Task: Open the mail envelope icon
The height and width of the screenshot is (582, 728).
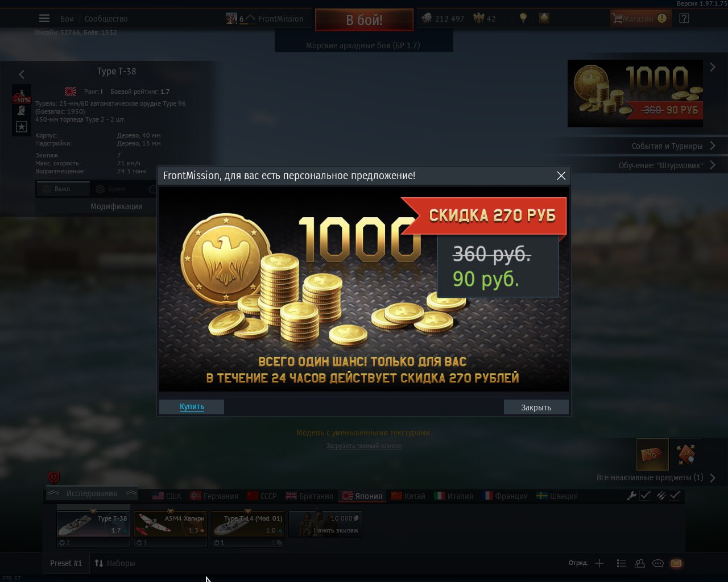Action: 676,563
